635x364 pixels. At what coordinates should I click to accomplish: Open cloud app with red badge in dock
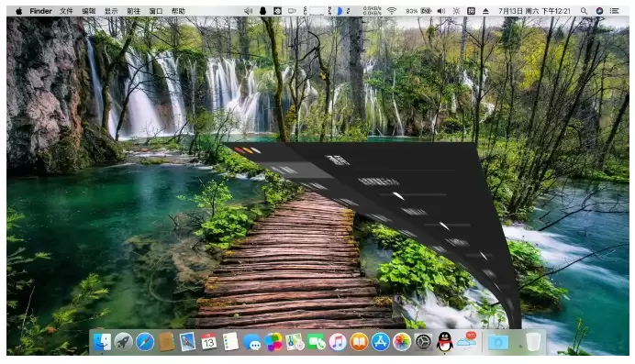click(x=467, y=341)
